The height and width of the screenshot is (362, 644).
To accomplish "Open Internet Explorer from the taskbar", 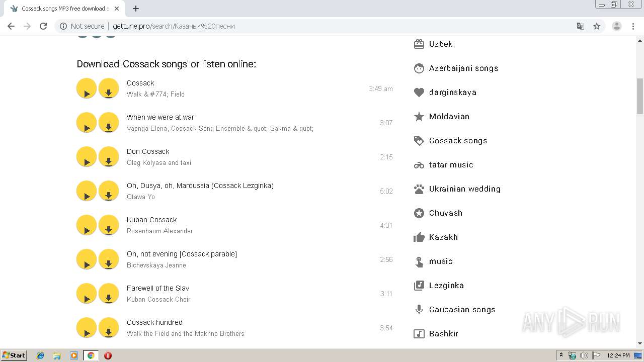I will click(40, 355).
